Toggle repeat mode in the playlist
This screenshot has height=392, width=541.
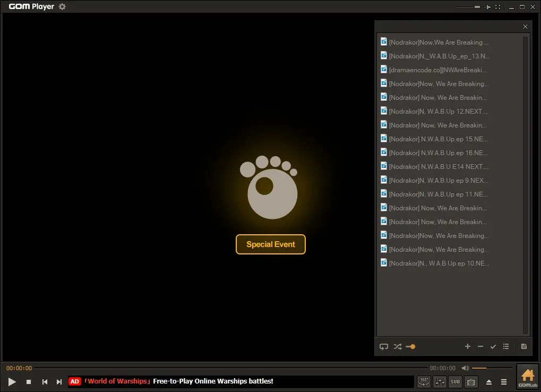click(383, 346)
